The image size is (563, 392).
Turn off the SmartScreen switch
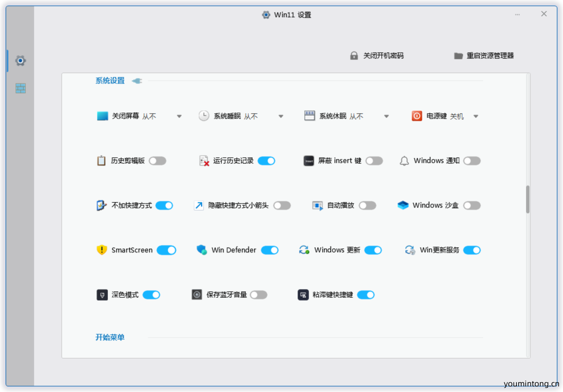166,250
